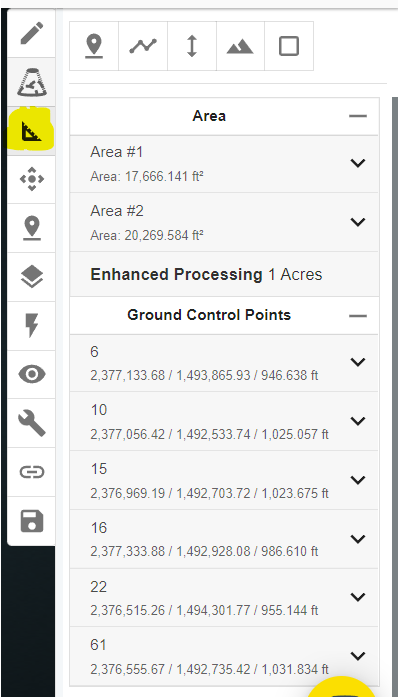This screenshot has height=697, width=398.
Task: Collapse the Ground Control Points section
Action: click(358, 316)
